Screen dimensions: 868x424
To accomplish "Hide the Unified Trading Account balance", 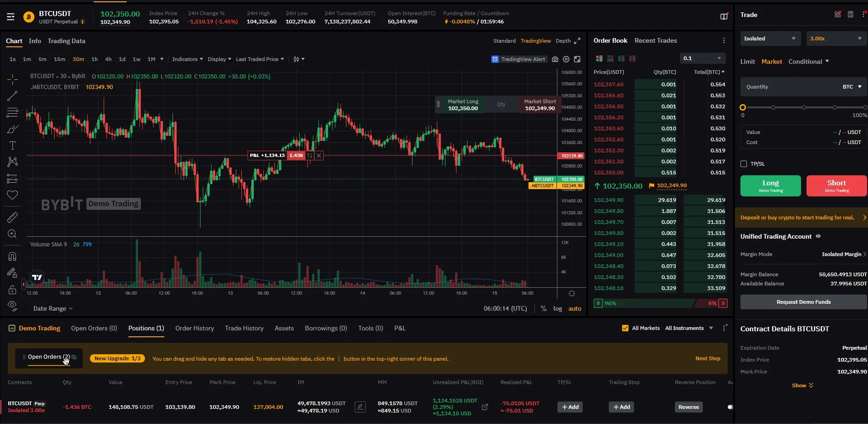I will click(818, 236).
